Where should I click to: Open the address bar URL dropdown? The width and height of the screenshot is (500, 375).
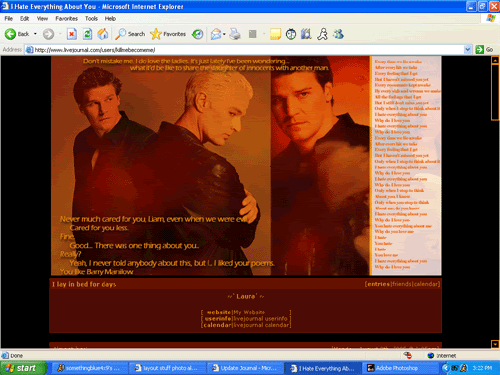(x=468, y=50)
